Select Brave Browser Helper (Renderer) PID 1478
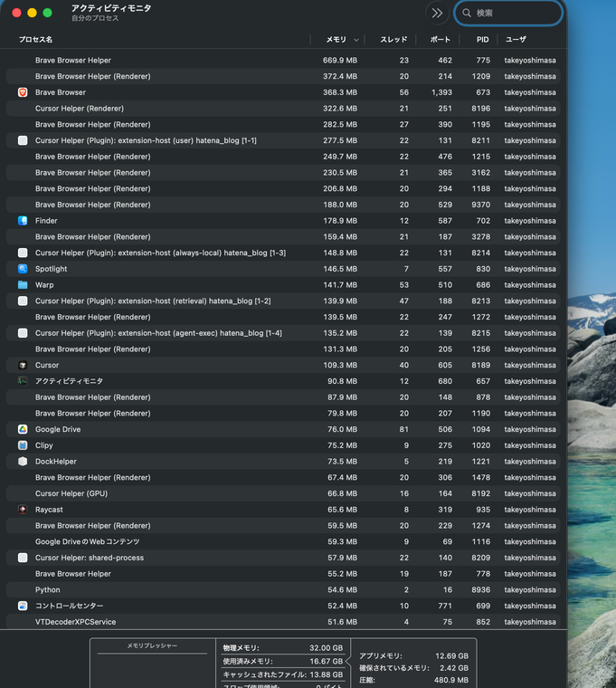 [x=283, y=477]
